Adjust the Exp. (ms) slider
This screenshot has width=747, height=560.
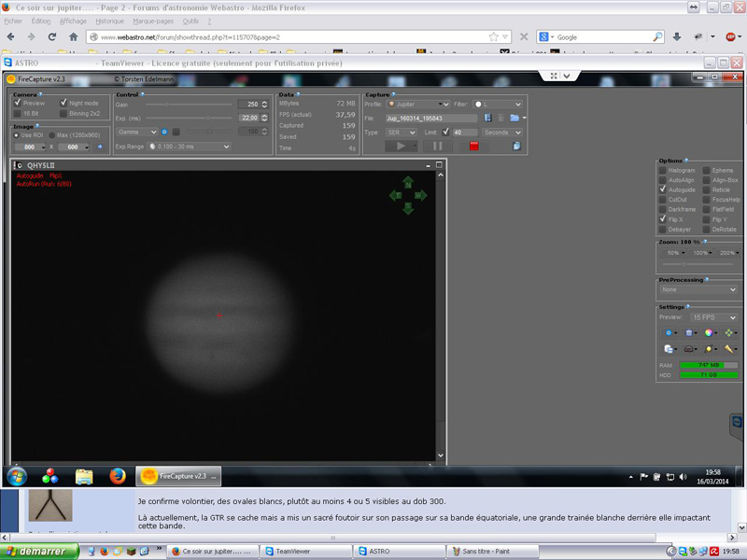click(189, 118)
